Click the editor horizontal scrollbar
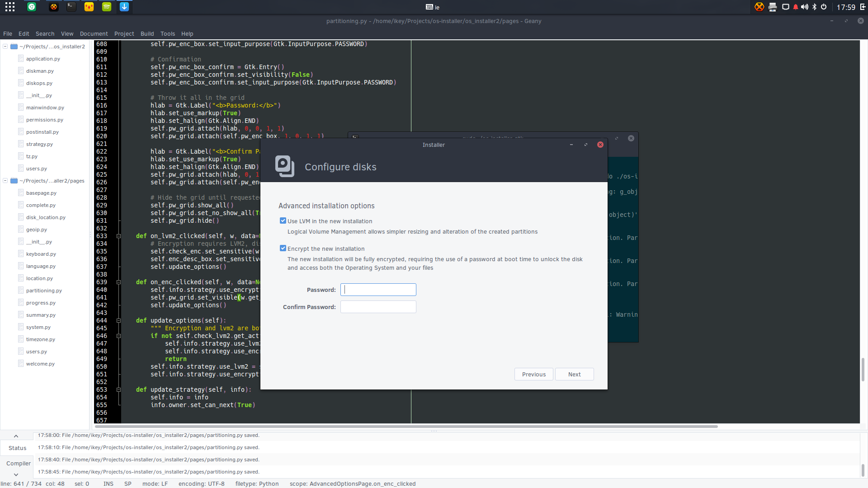 (406, 426)
